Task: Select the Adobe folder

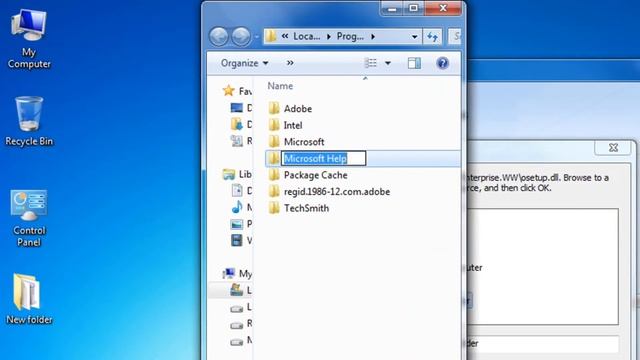Action: click(298, 109)
